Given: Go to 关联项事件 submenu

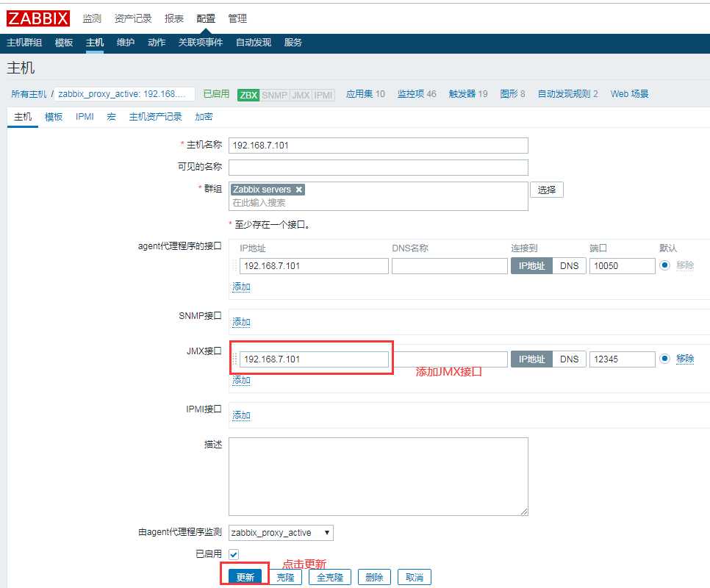Looking at the screenshot, I should 201,43.
